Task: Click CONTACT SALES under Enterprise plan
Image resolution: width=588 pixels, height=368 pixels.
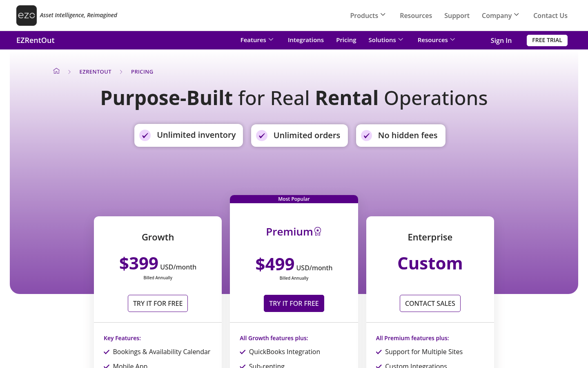Action: point(430,303)
